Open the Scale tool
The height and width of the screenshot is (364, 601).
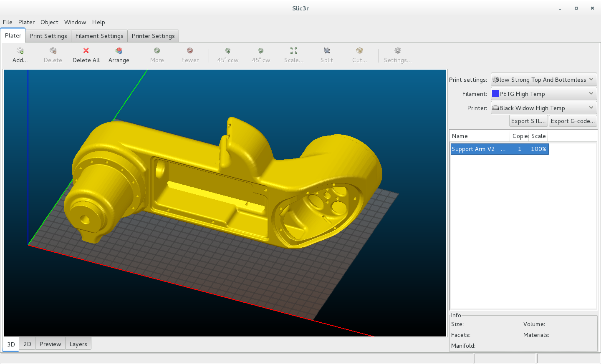(x=294, y=51)
